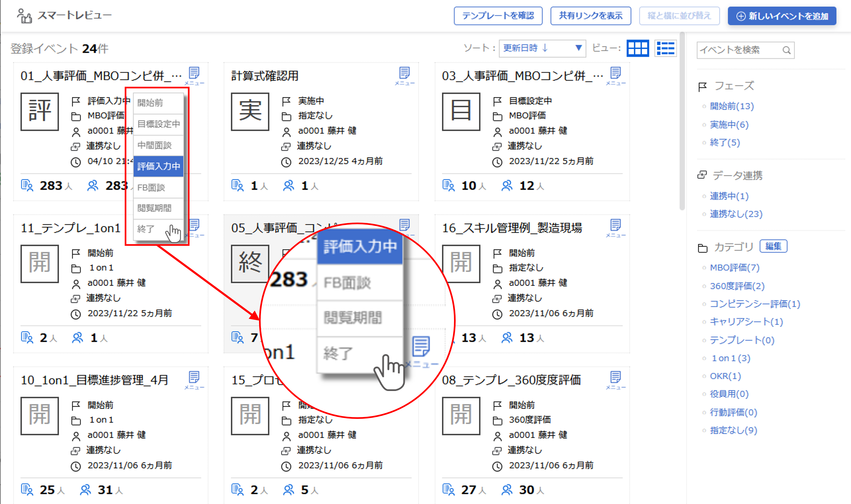Filter by category テンプレート(0)
This screenshot has width=851, height=504.
point(742,340)
